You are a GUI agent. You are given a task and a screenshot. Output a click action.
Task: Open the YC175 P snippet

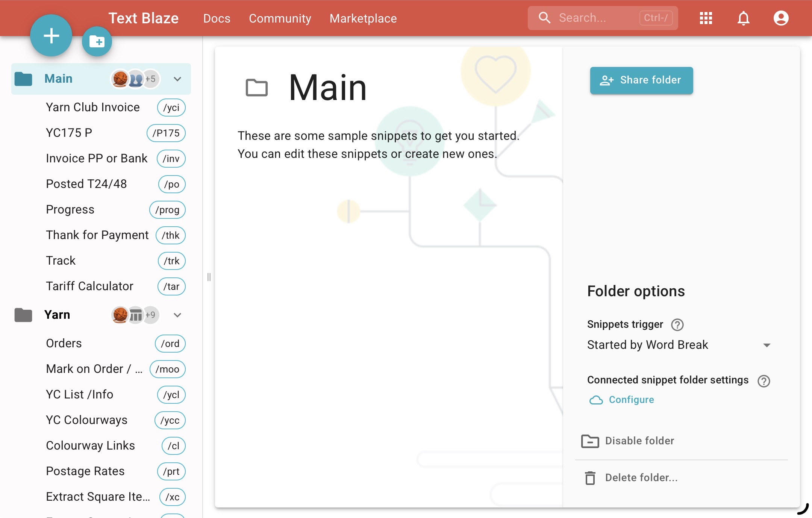[x=69, y=133]
